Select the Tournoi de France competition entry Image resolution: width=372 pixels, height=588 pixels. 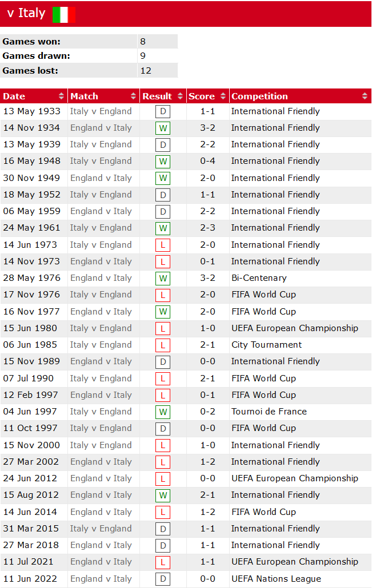click(269, 412)
